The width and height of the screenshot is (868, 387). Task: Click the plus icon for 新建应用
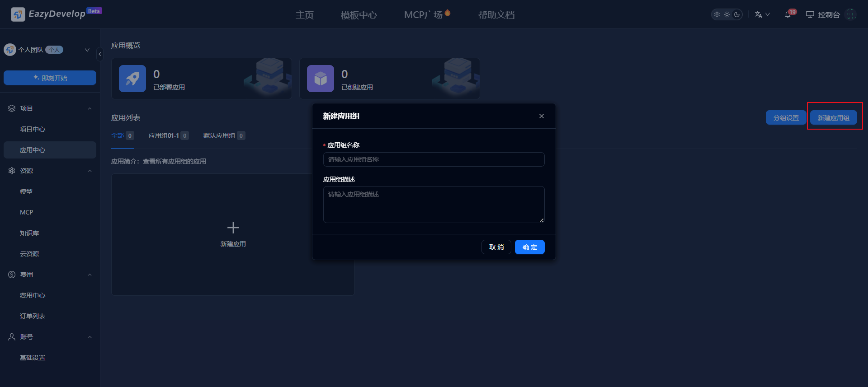[233, 228]
